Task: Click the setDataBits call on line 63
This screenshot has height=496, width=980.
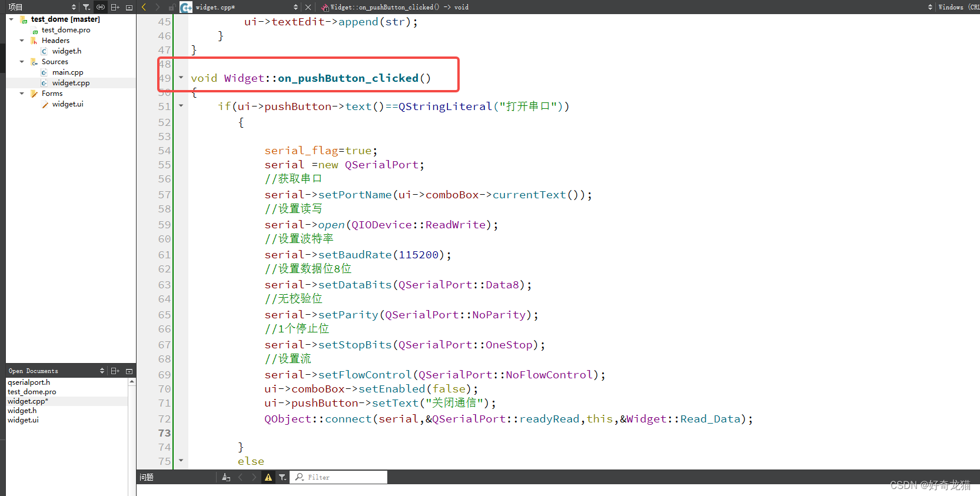Action: tap(398, 285)
